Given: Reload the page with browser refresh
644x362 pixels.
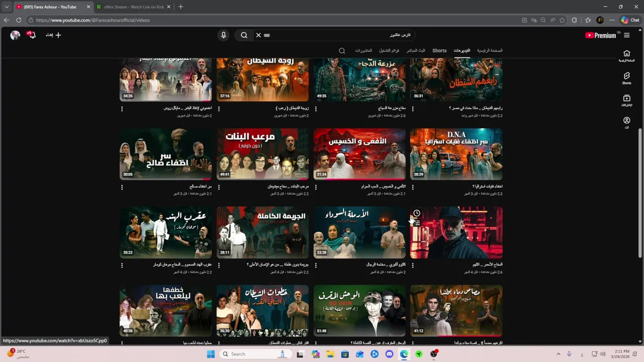Looking at the screenshot, I should click(19, 20).
